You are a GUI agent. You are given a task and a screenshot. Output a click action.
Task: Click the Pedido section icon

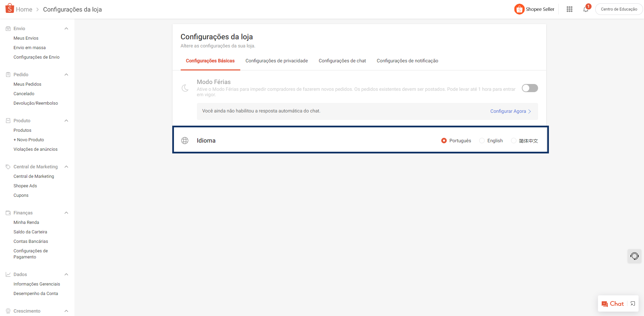coord(8,75)
